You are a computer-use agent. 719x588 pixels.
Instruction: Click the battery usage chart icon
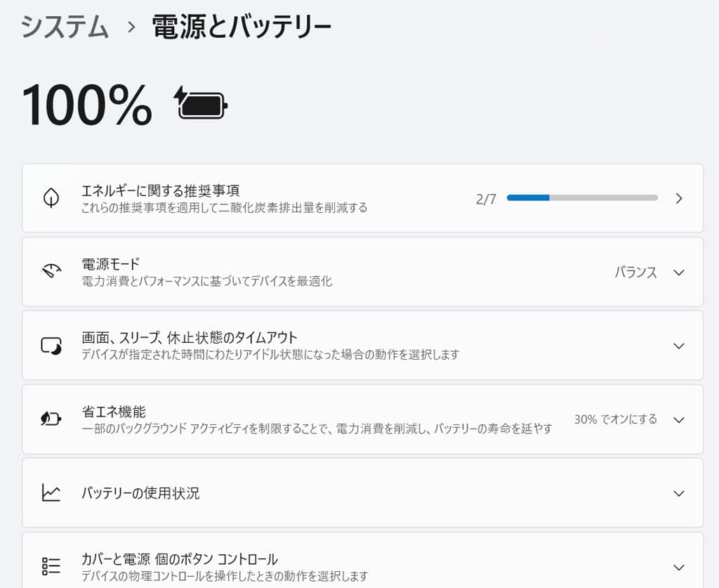click(x=51, y=493)
